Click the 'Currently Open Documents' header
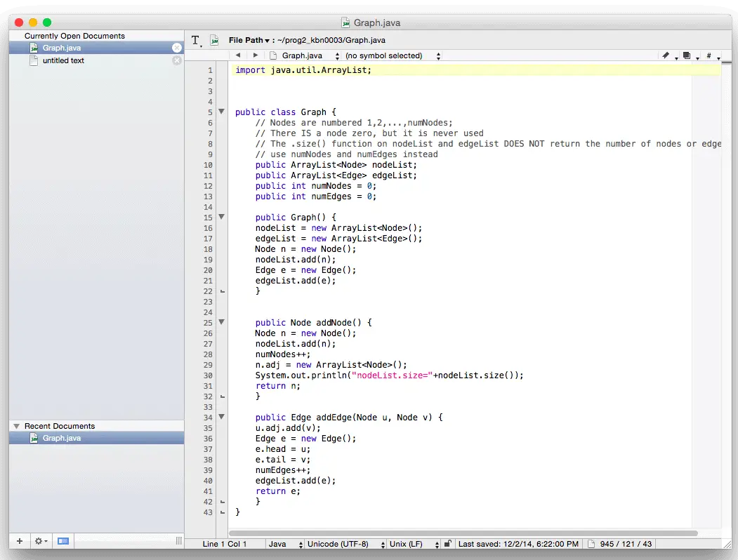 (75, 36)
